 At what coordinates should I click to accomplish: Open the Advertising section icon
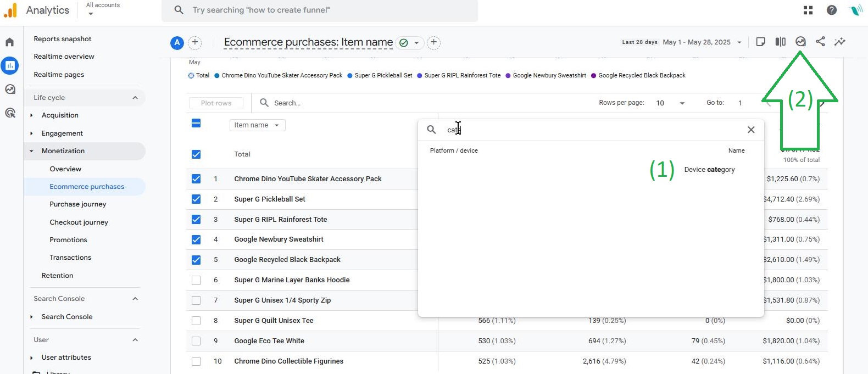click(10, 113)
